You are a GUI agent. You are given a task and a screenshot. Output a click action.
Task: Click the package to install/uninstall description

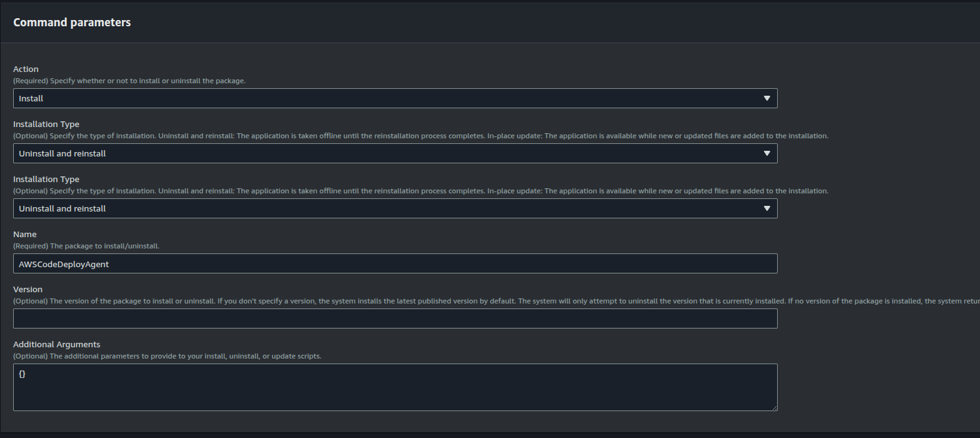pyautogui.click(x=86, y=246)
